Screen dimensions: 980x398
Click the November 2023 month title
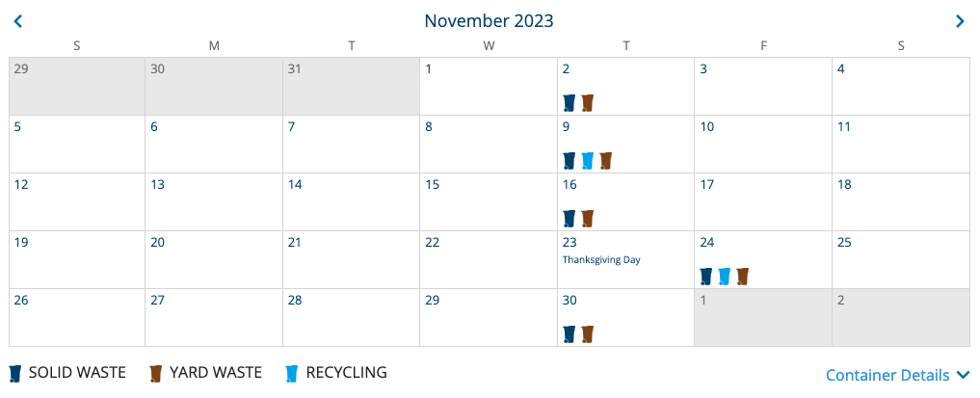[489, 20]
